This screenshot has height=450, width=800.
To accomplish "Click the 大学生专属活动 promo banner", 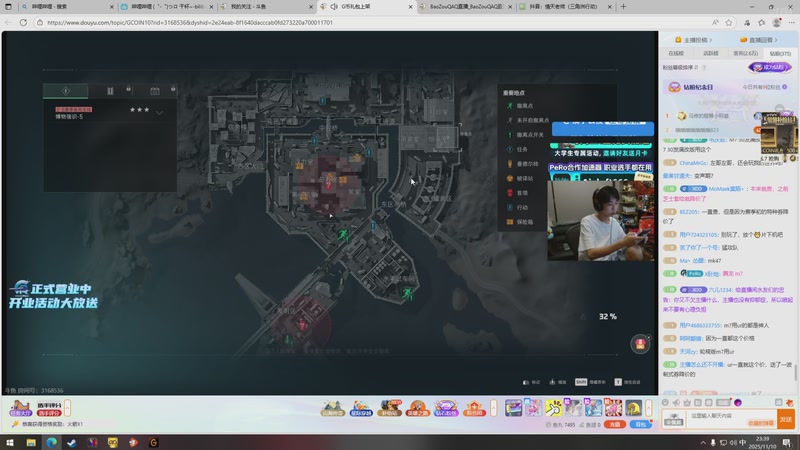I will 601,153.
